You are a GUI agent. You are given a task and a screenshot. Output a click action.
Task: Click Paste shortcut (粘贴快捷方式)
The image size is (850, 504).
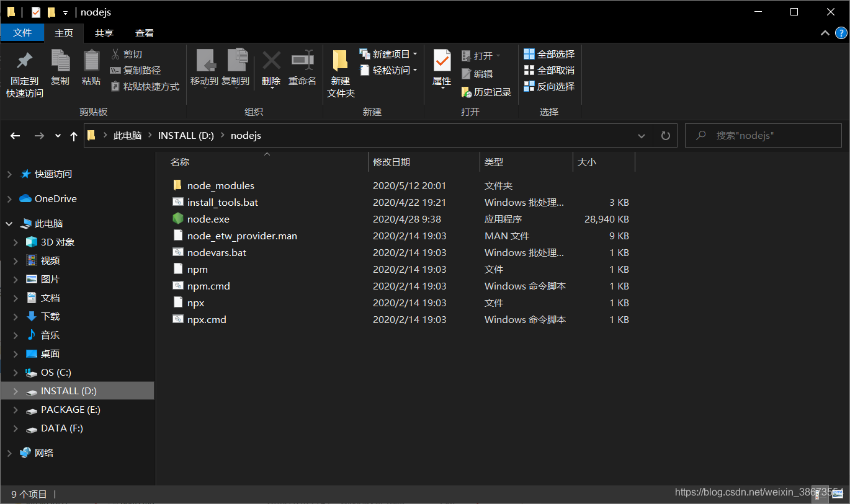tap(145, 86)
